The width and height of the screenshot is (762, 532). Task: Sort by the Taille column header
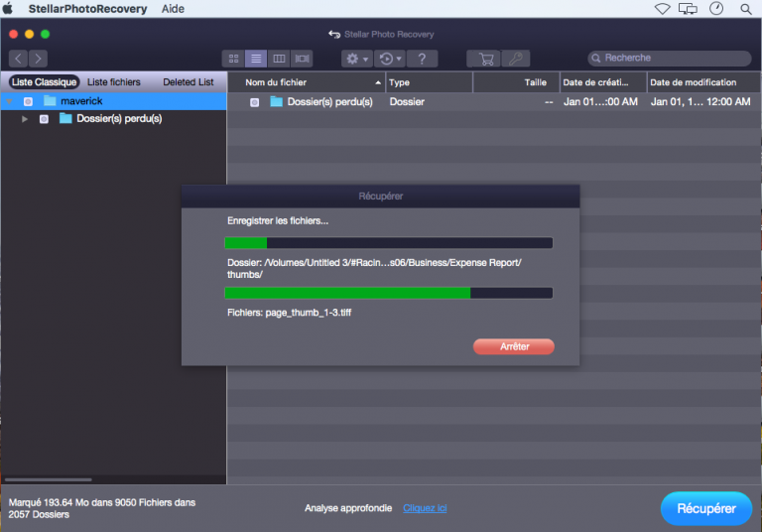(517, 82)
